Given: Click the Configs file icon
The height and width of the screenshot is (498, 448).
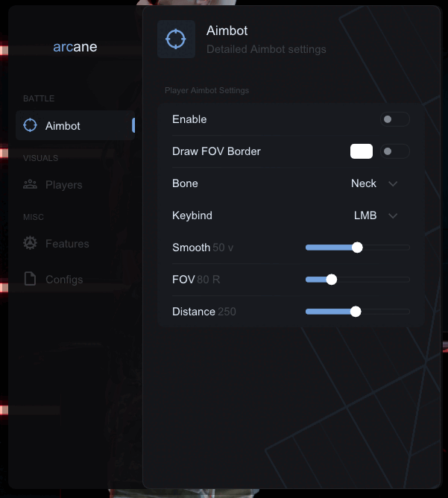Looking at the screenshot, I should 31,279.
